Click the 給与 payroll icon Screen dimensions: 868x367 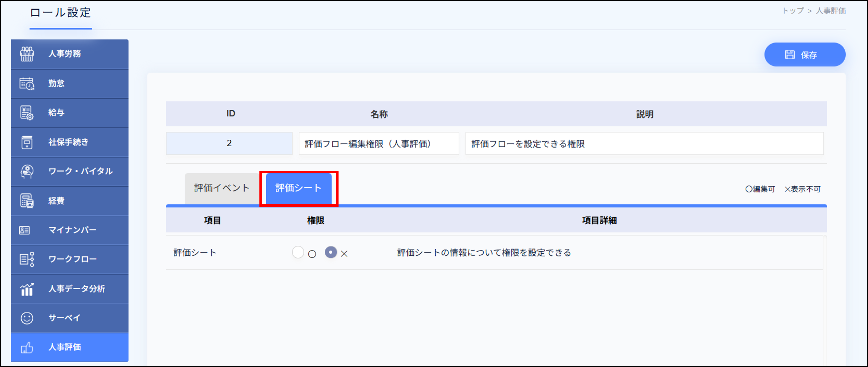pos(27,113)
